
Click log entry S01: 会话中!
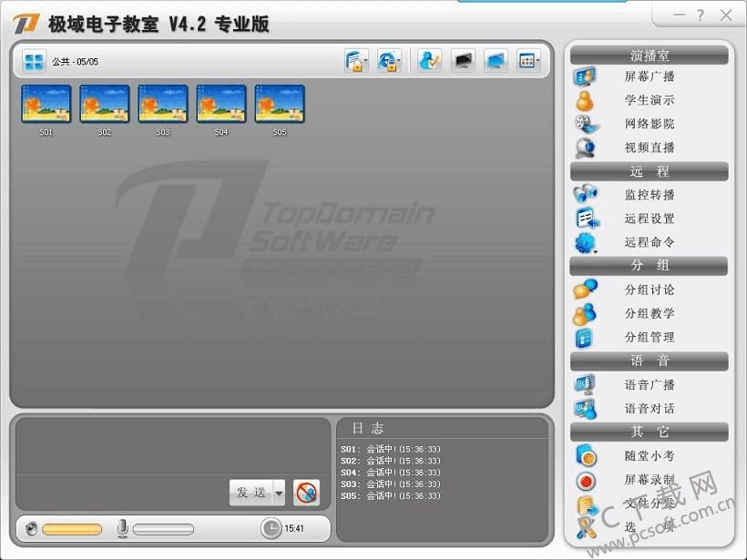coord(391,449)
